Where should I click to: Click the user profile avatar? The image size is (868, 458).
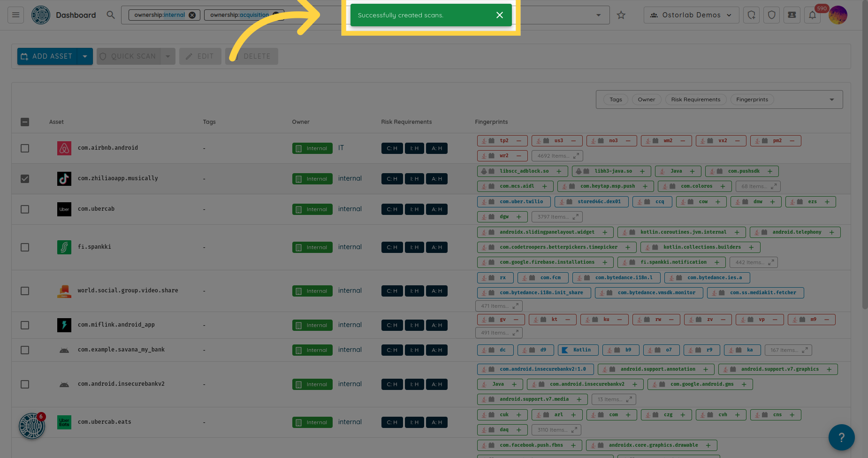(838, 15)
